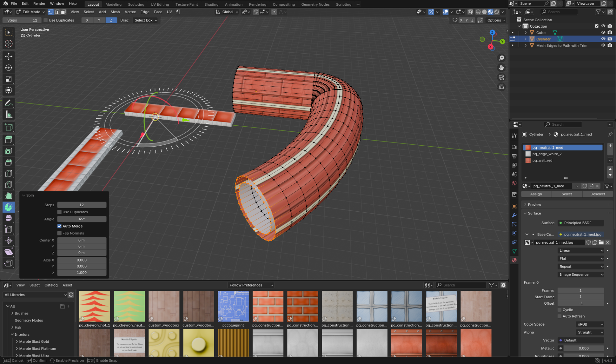Toggle the camera view icon
Screen dimensions: 616x364
pyautogui.click(x=501, y=77)
